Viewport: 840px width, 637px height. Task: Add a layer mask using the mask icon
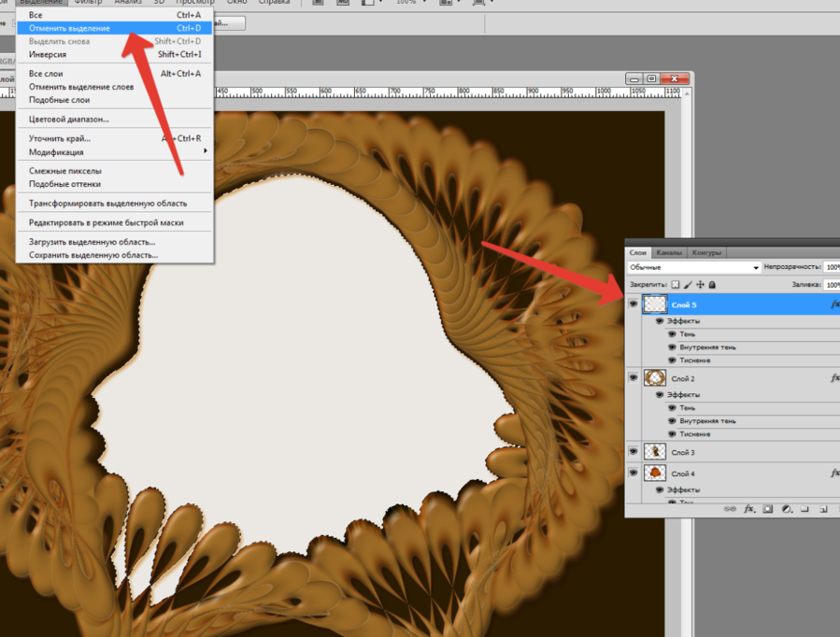click(767, 510)
